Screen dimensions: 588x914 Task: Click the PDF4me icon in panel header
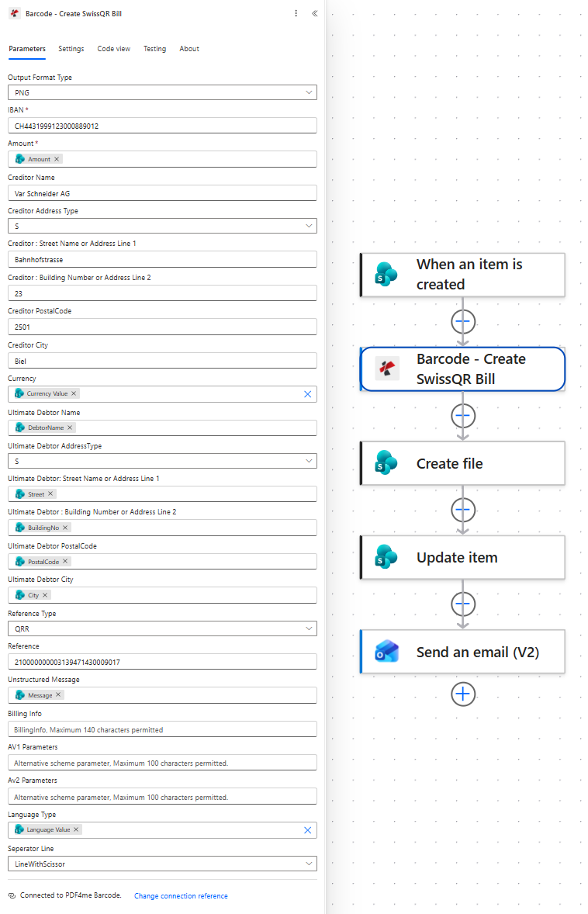click(14, 13)
